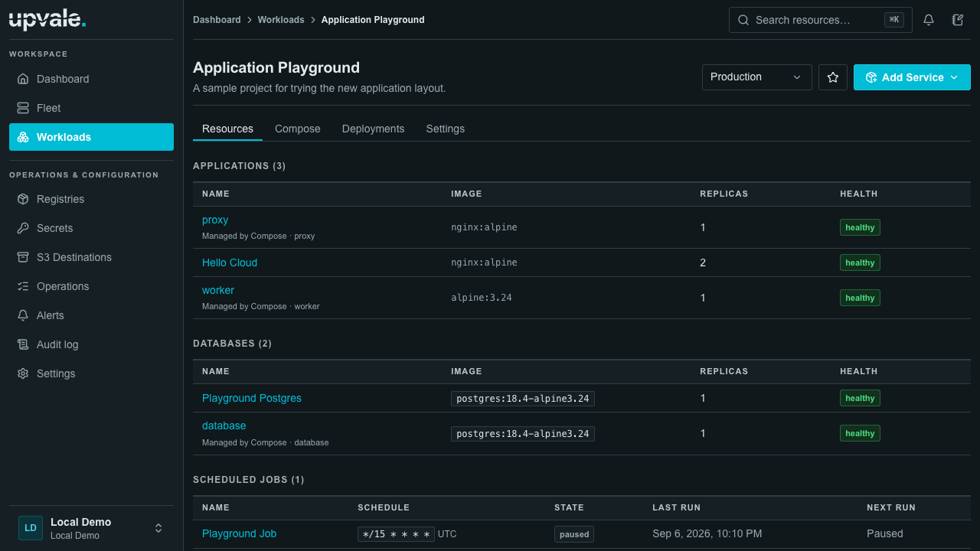Click nginx:alpine image in Hello Cloud row
The height and width of the screenshot is (551, 980).
coord(484,262)
